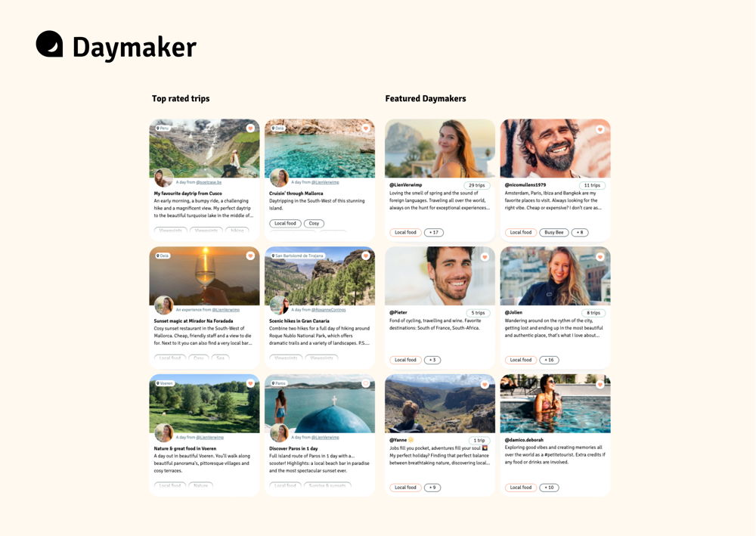
Task: Expand +17 more tags on LienVerwimp card
Action: (x=434, y=232)
